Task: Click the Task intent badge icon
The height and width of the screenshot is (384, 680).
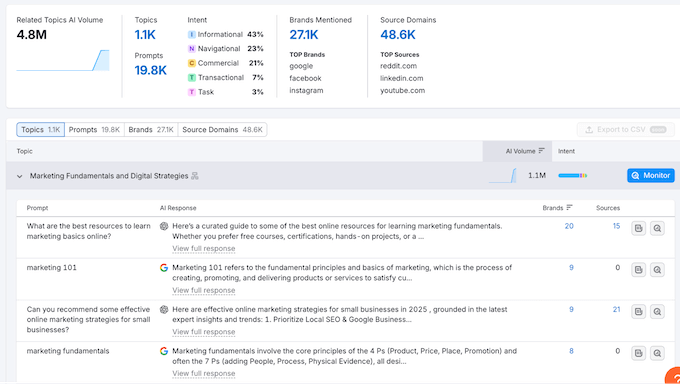Action: [x=192, y=92]
